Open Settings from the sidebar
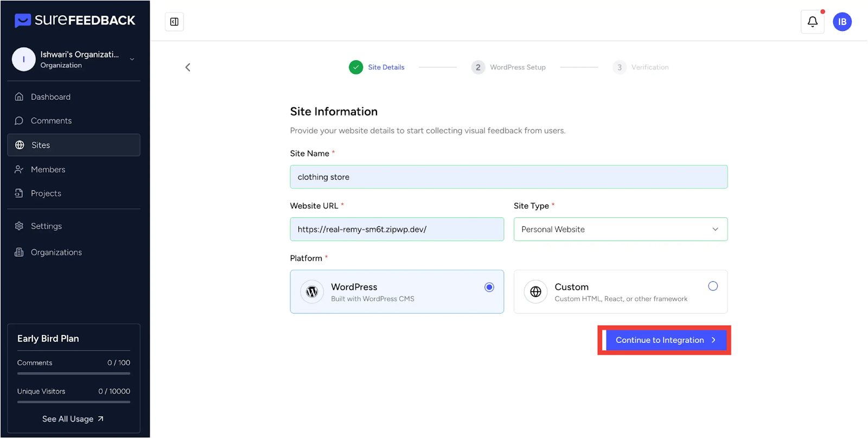Image resolution: width=868 pixels, height=438 pixels. click(x=46, y=226)
